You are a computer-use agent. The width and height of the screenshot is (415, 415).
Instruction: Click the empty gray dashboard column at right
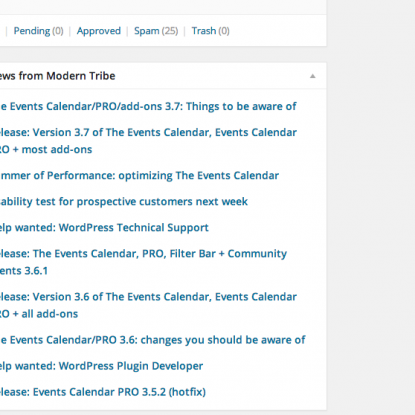click(371, 207)
